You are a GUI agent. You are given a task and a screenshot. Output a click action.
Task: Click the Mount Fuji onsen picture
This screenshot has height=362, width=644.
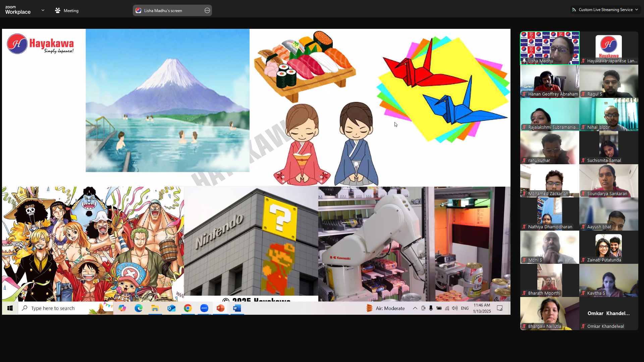coord(167,100)
